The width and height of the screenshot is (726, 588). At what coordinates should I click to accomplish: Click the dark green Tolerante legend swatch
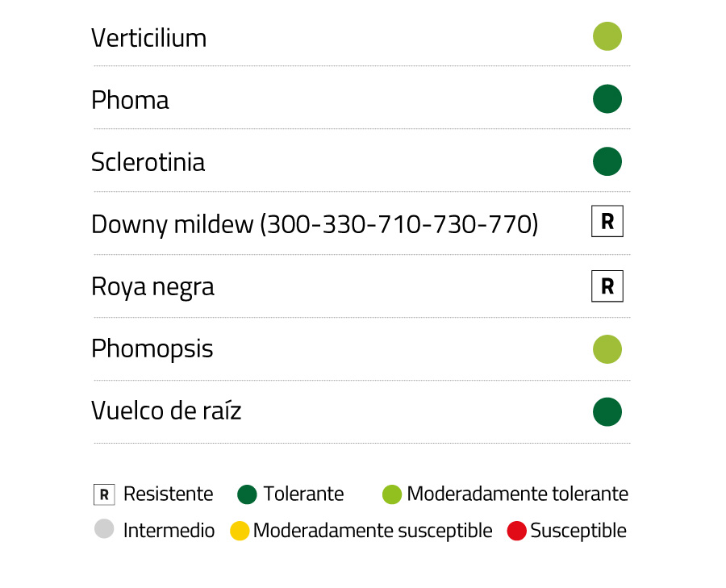pyautogui.click(x=248, y=494)
